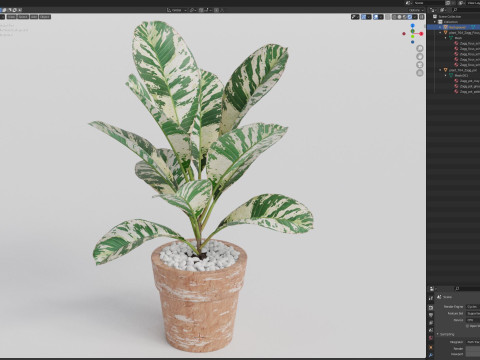Select first Zapp ficus material in outliner

[x=468, y=43]
